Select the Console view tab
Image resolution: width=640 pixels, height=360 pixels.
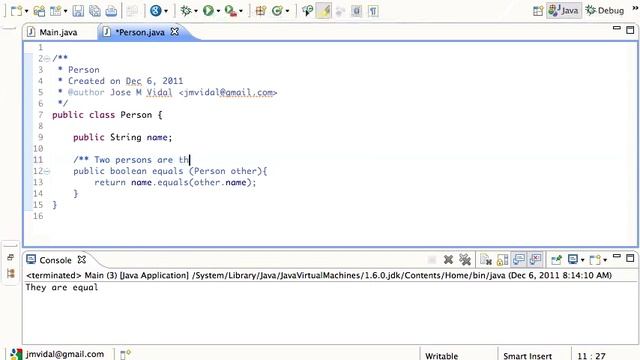pyautogui.click(x=55, y=260)
